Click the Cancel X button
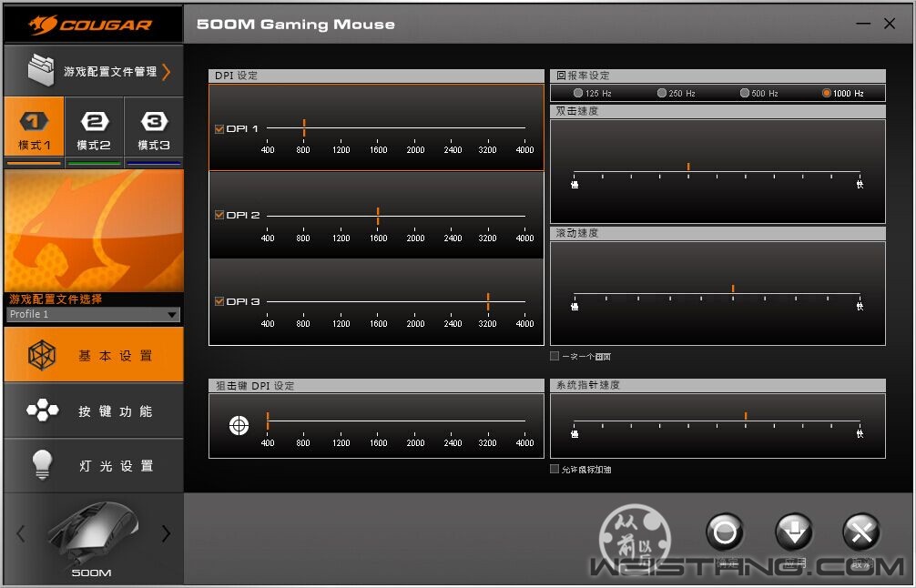Image resolution: width=916 pixels, height=588 pixels. (x=861, y=532)
